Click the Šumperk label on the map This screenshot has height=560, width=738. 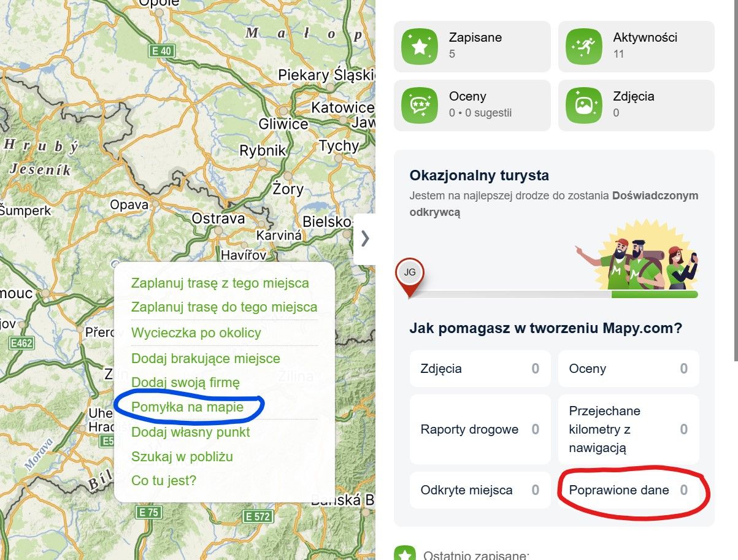(26, 210)
